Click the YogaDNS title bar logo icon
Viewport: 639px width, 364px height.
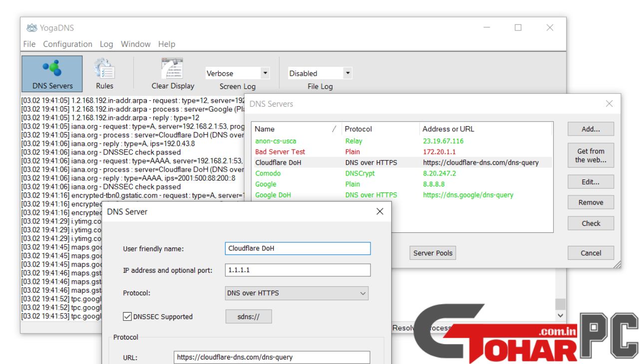[32, 28]
